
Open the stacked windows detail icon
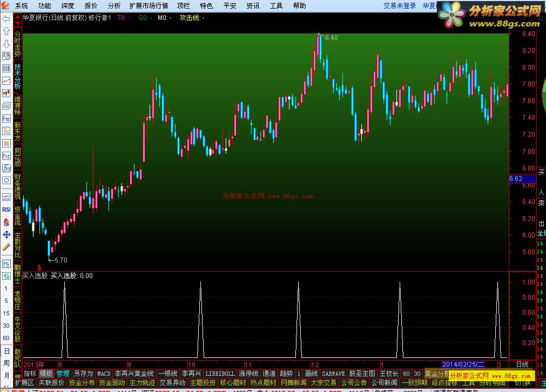pos(6,106)
